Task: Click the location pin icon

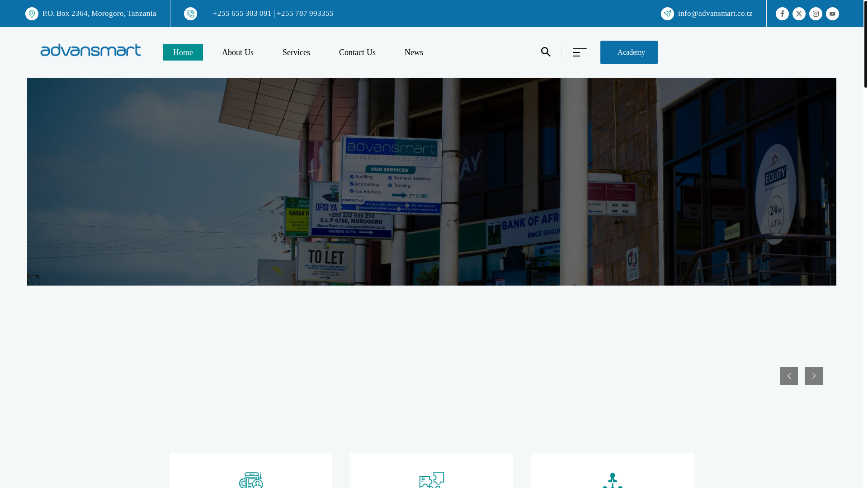Action: point(32,14)
